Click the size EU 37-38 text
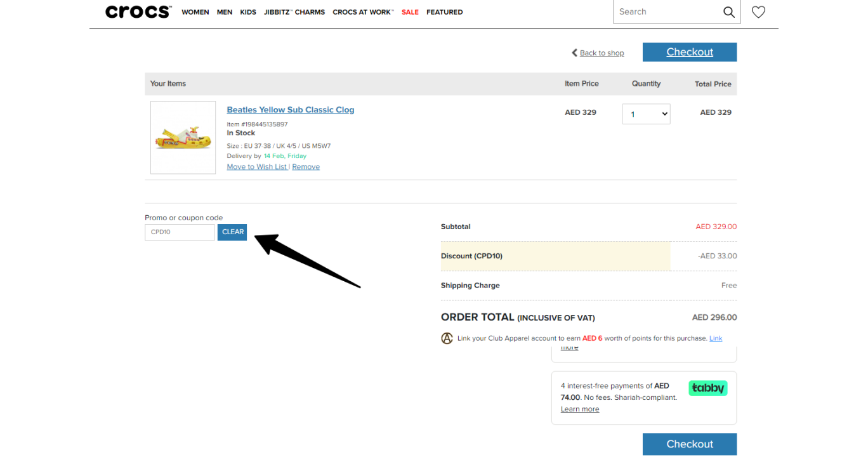Viewport: 868px width, 457px height. 279,146
